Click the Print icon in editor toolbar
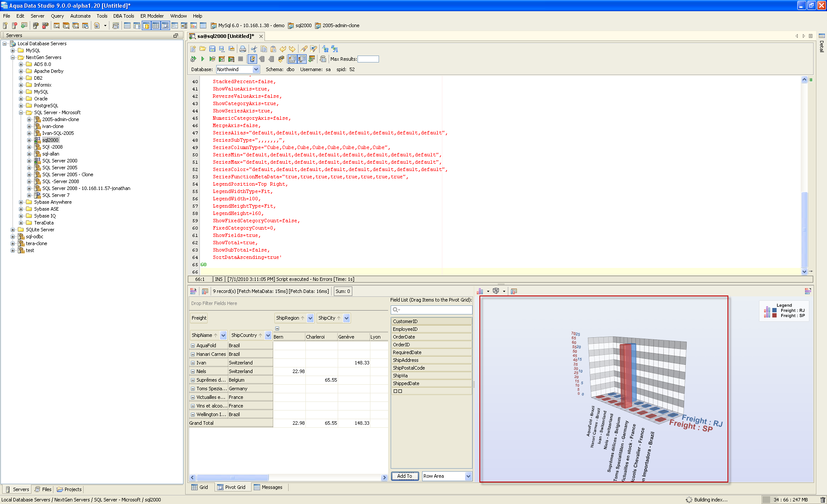The image size is (827, 504). [x=243, y=49]
